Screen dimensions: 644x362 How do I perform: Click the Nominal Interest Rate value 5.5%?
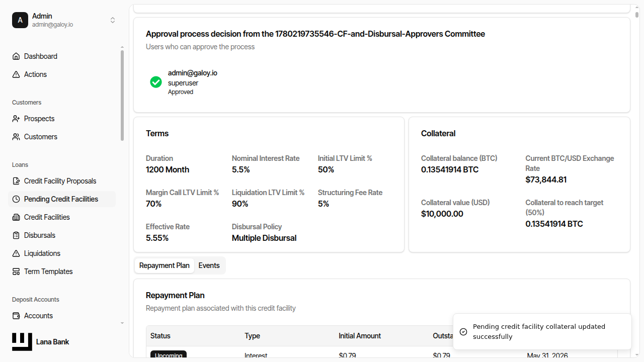[x=241, y=170]
